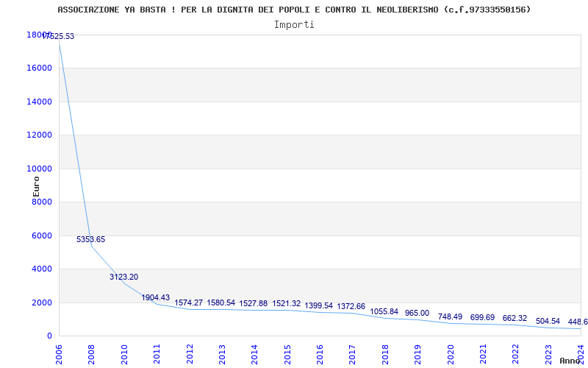Click the y-axis tick 16000
The height and width of the screenshot is (368, 588).
point(39,68)
